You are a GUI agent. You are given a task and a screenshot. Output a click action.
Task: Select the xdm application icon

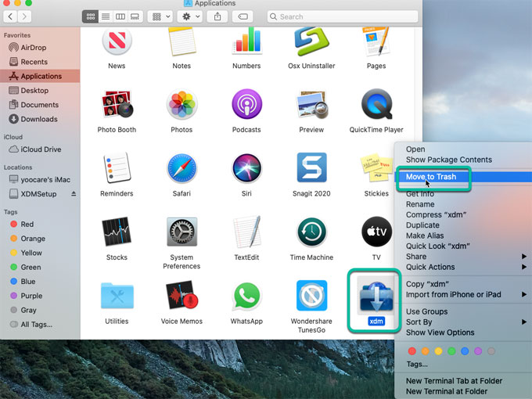click(x=376, y=296)
